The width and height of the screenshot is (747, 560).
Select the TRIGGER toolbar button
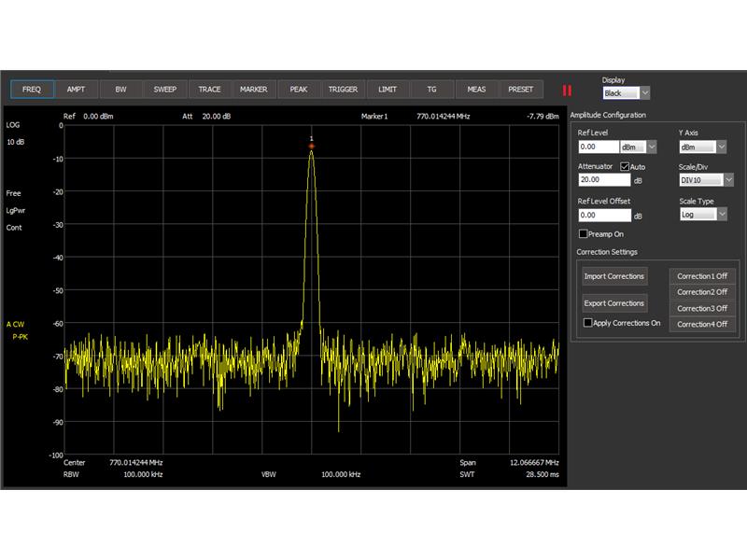343,90
